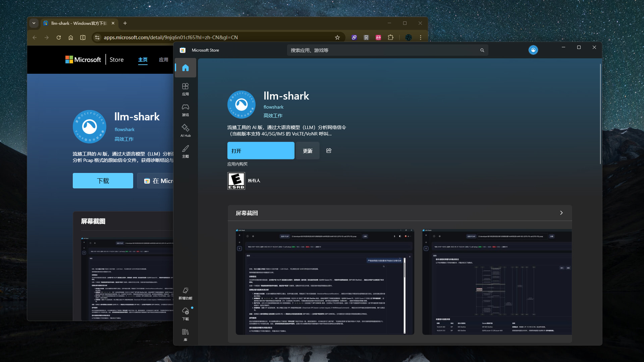Open Themes section with brush icon
The height and width of the screenshot is (362, 644).
coord(185,152)
